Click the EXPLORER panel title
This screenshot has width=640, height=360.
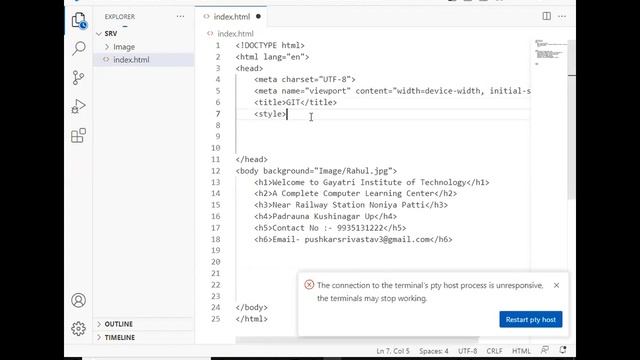coord(120,17)
